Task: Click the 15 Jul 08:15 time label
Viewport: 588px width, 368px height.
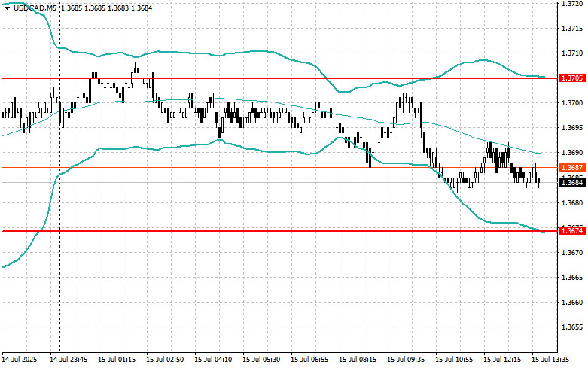Action: pyautogui.click(x=358, y=360)
